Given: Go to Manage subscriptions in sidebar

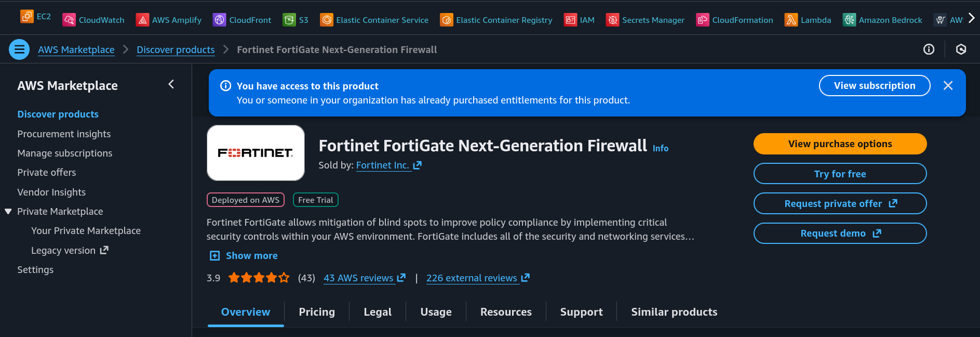Looking at the screenshot, I should click(65, 153).
